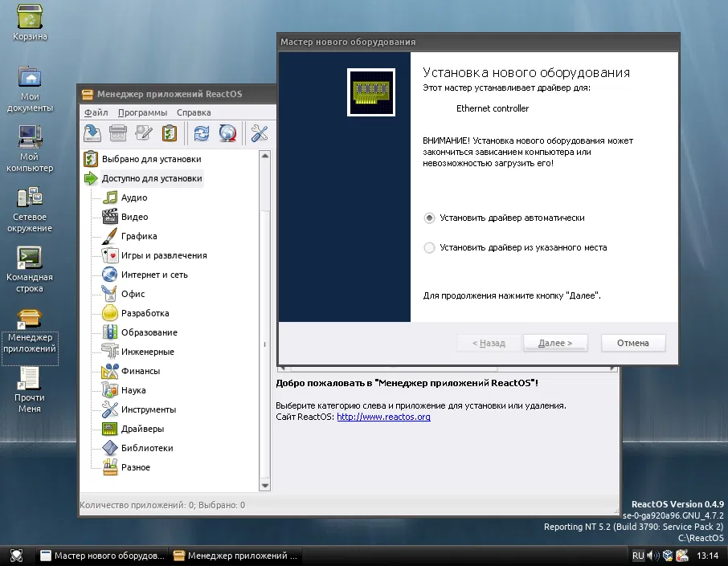Select the Образование category
This screenshot has height=566, width=728.
tap(149, 332)
